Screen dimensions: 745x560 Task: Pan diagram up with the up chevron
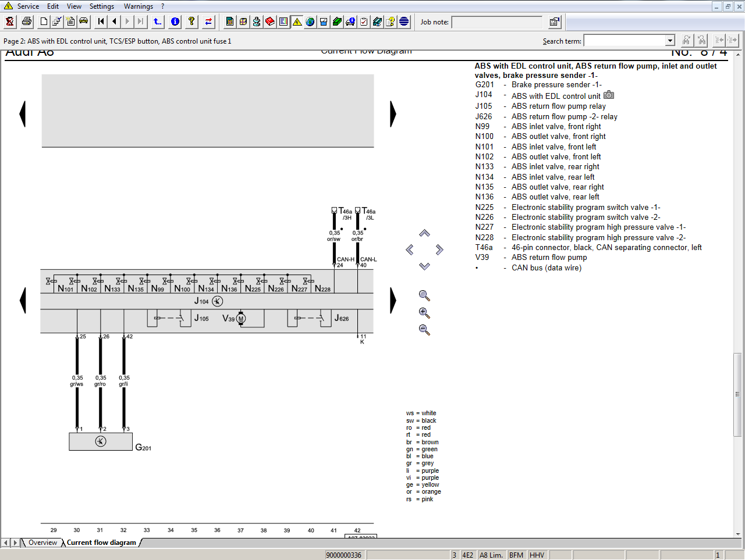424,233
